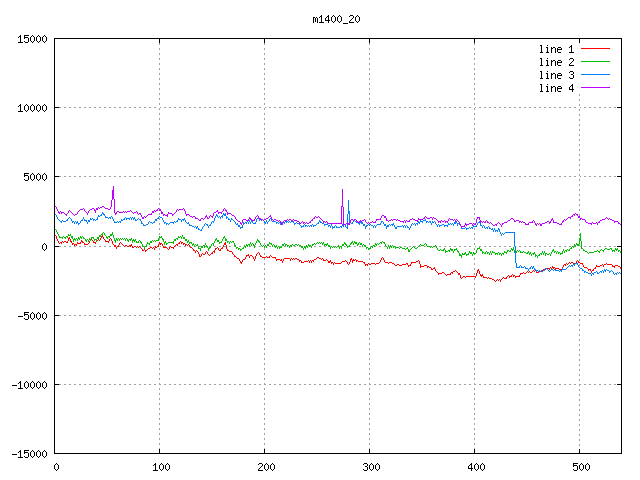Select the 'line 2' legend label
This screenshot has width=640, height=480.
point(557,62)
